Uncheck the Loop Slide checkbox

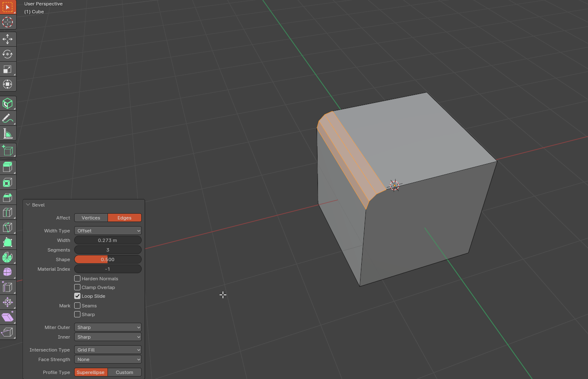tap(78, 296)
